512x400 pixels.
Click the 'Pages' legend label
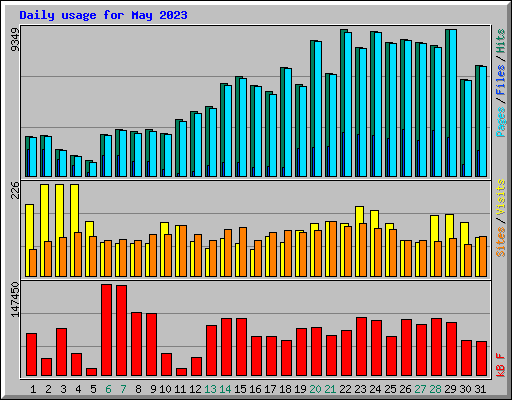(x=501, y=122)
